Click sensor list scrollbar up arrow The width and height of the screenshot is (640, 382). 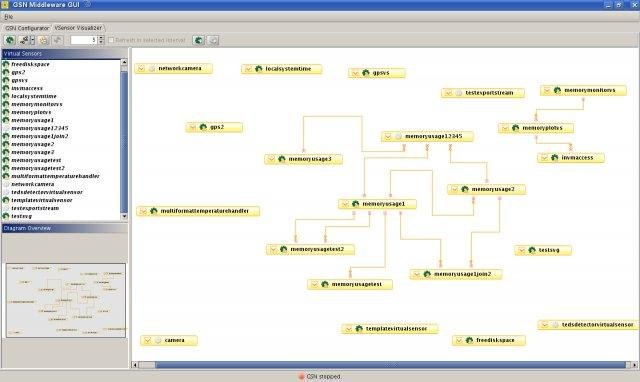coord(124,62)
